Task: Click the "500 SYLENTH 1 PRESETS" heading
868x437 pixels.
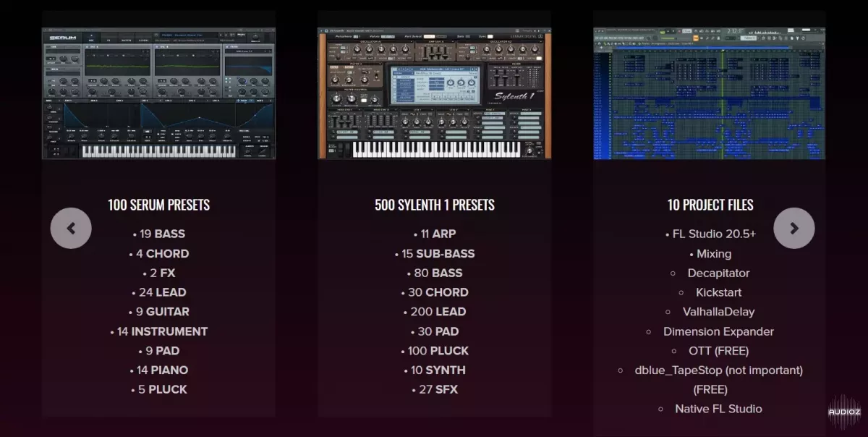Action: (x=435, y=205)
